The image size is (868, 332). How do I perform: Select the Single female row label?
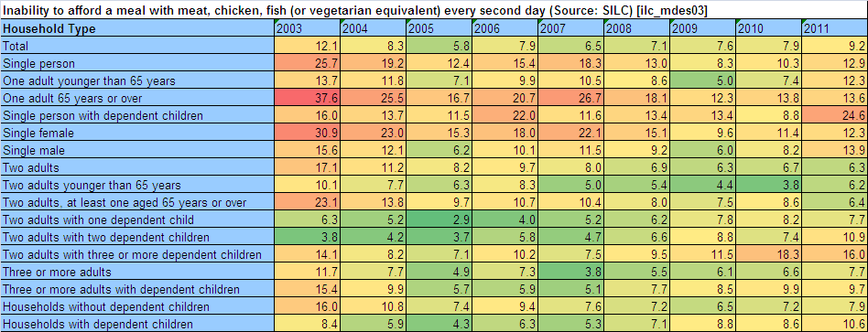click(137, 133)
